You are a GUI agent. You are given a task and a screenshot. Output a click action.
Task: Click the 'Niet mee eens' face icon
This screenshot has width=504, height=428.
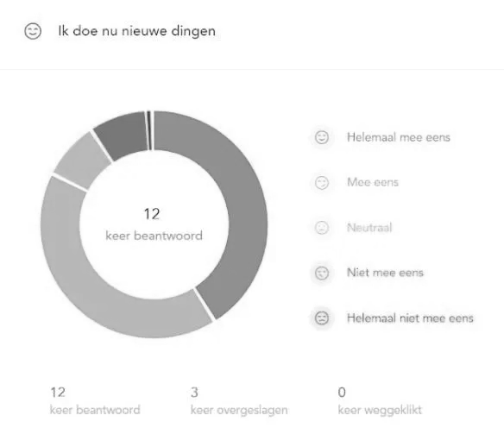322,273
